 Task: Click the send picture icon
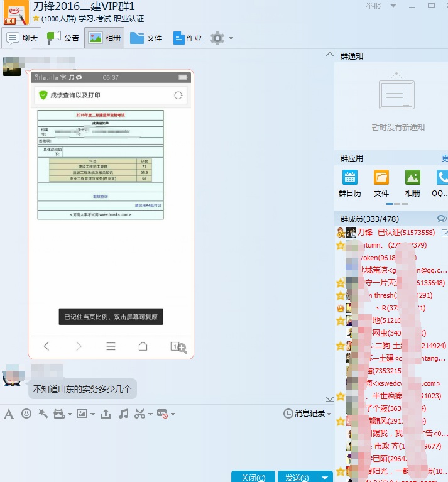(x=82, y=414)
